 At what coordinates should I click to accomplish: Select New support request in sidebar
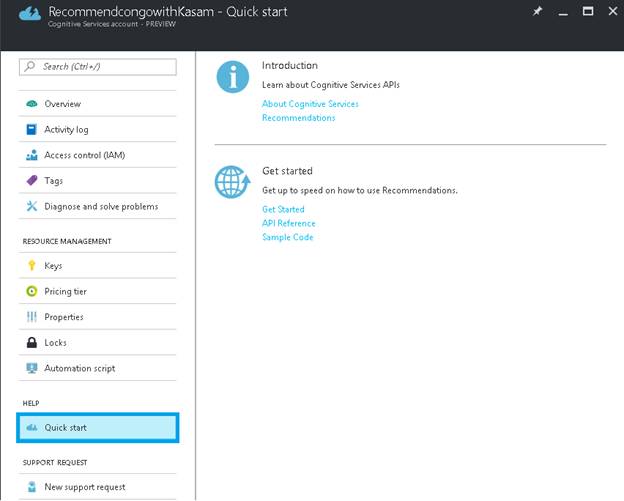(84, 487)
